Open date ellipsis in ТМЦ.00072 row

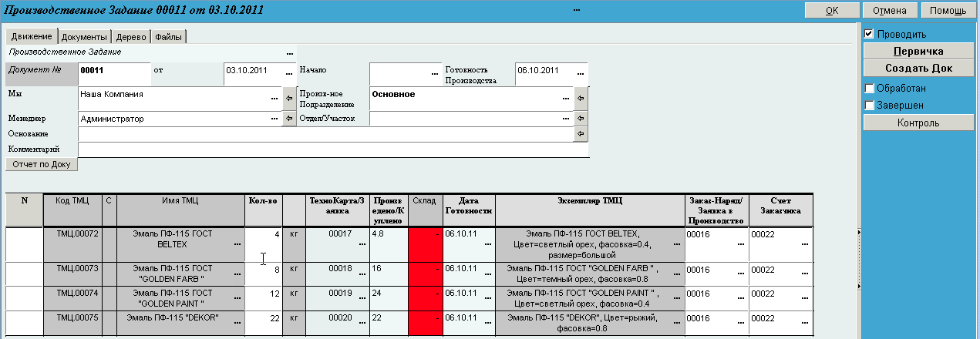[x=487, y=243]
